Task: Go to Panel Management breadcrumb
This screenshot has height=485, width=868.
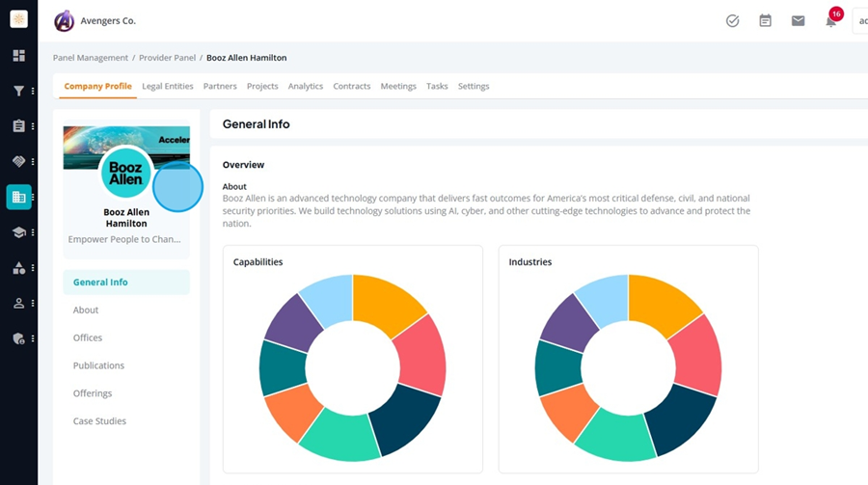Action: (x=91, y=58)
